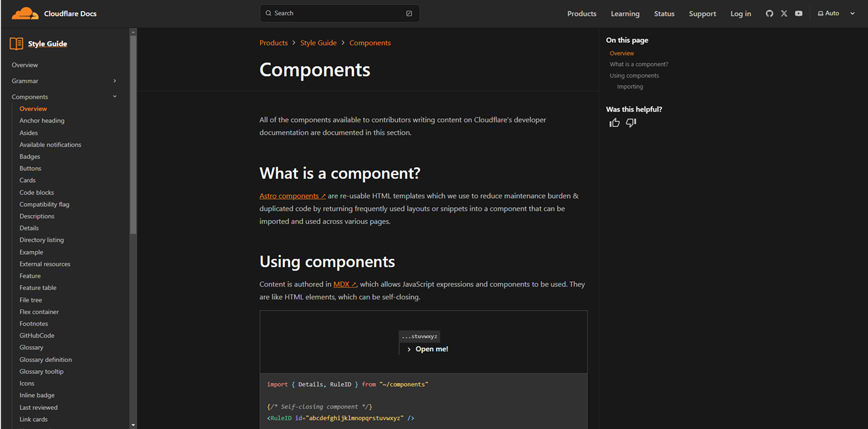
Task: Open the Badges sidebar page
Action: (x=30, y=157)
